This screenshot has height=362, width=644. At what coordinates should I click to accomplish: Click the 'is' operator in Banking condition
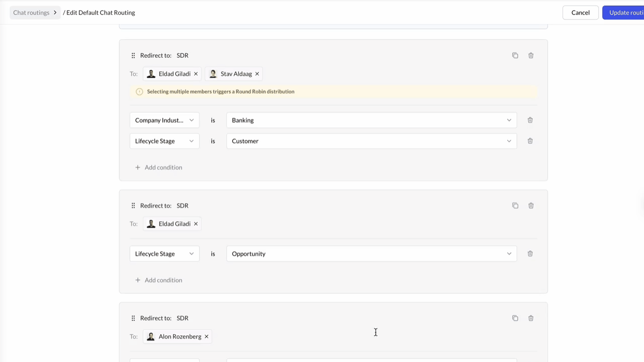213,120
